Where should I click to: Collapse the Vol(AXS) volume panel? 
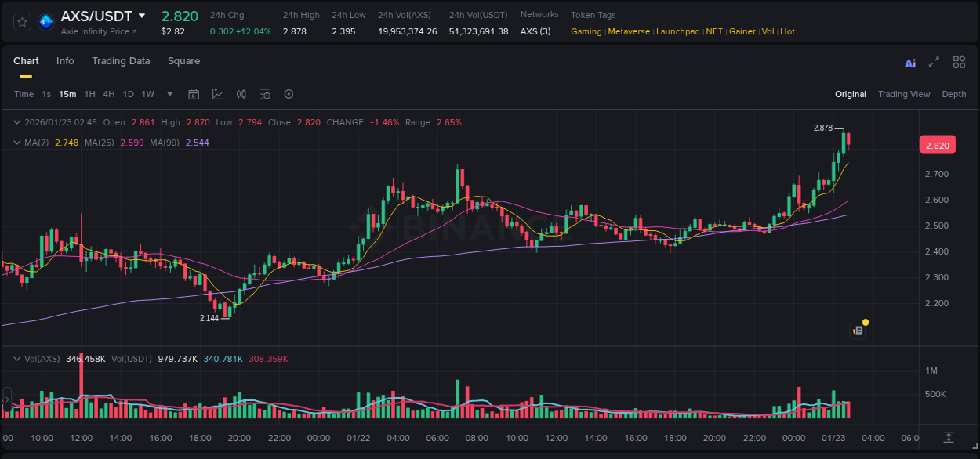[16, 359]
